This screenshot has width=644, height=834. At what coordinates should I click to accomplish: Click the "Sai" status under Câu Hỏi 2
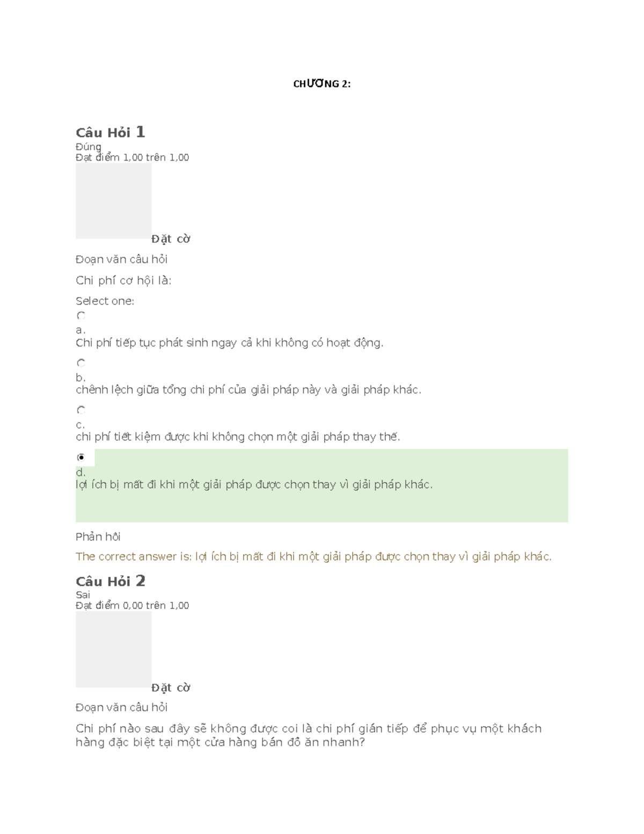[x=83, y=594]
